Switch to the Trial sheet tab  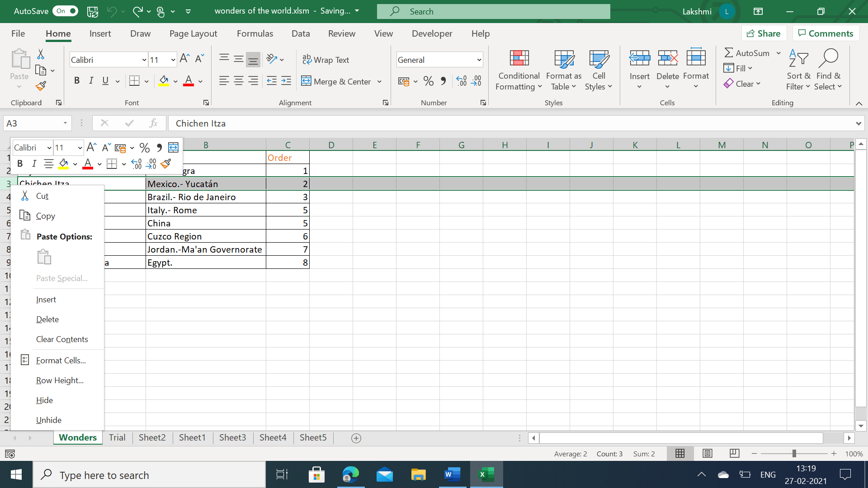click(x=117, y=437)
